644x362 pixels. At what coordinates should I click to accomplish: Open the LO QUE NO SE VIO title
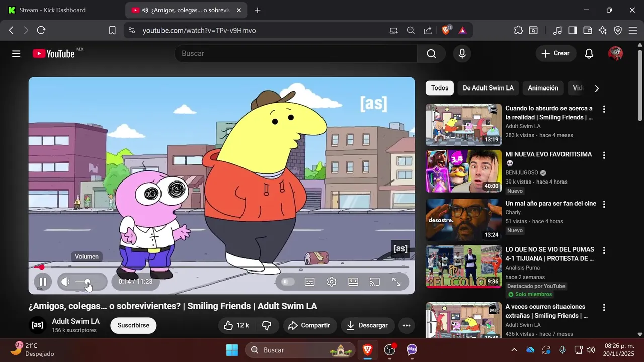click(x=549, y=254)
